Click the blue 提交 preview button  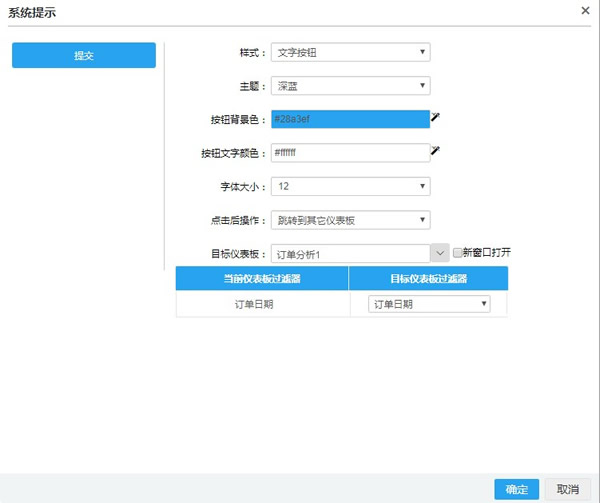84,55
